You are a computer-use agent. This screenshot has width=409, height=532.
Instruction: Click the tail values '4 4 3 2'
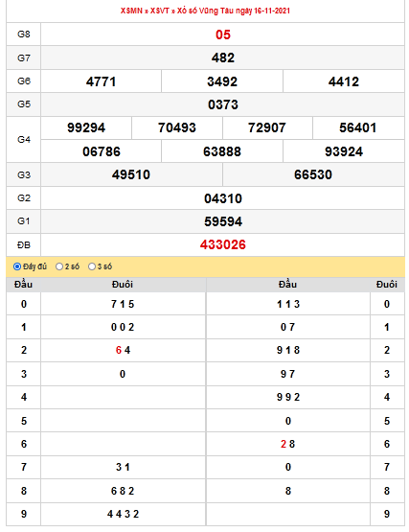coord(123,514)
